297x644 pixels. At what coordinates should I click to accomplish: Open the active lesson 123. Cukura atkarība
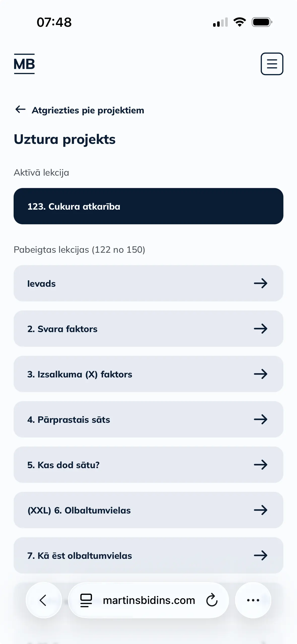148,206
